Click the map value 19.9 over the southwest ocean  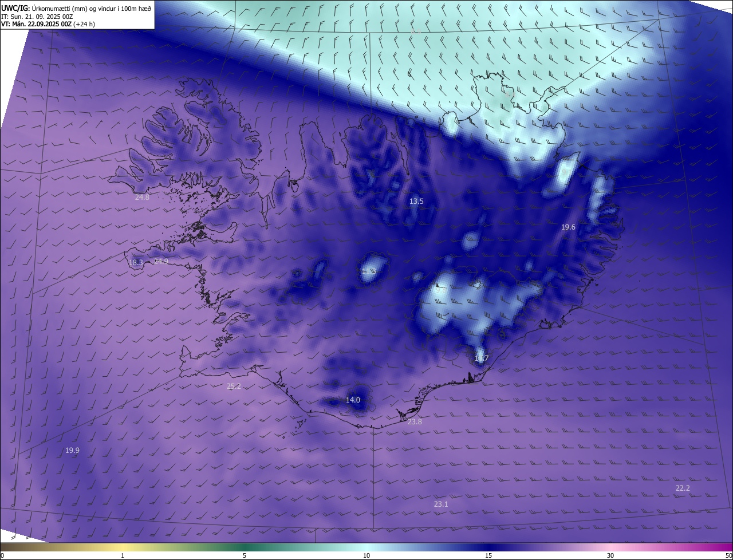tap(72, 451)
